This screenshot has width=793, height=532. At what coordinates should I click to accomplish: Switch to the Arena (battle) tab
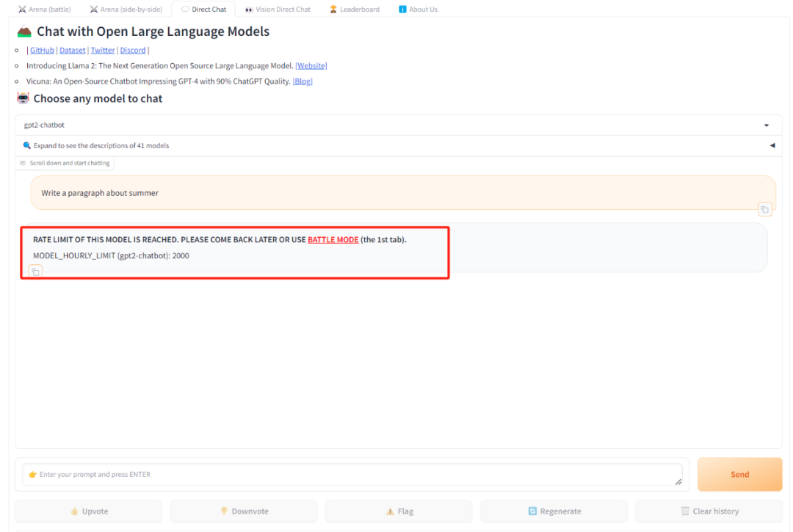45,9
